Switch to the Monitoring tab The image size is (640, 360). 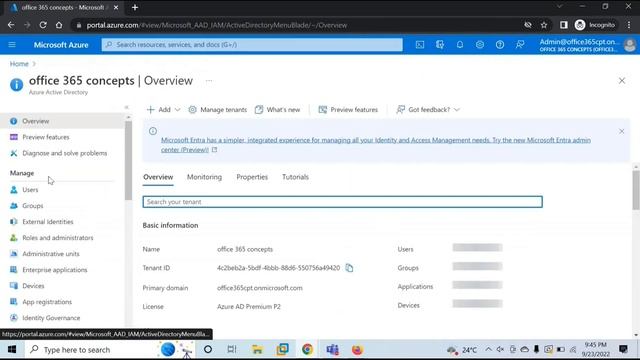pyautogui.click(x=204, y=177)
